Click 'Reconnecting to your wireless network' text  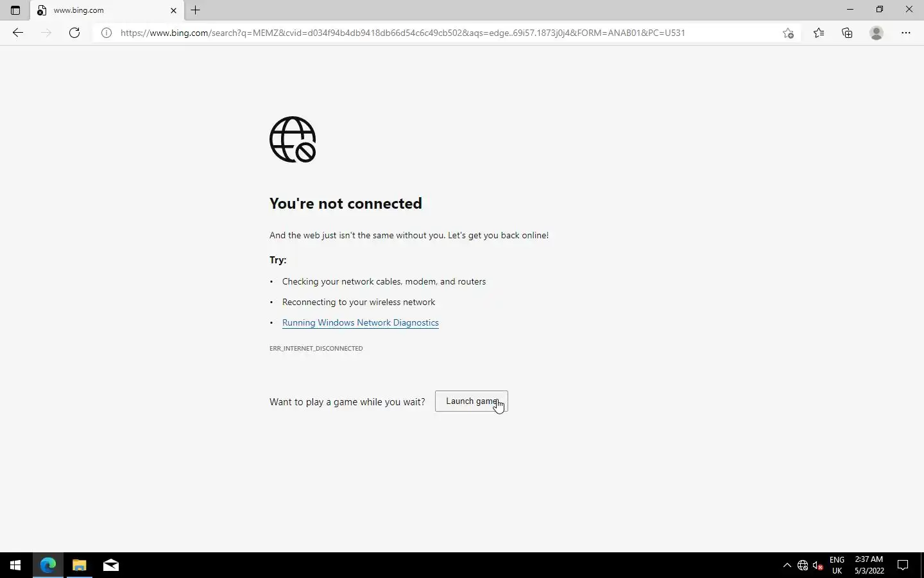(359, 302)
